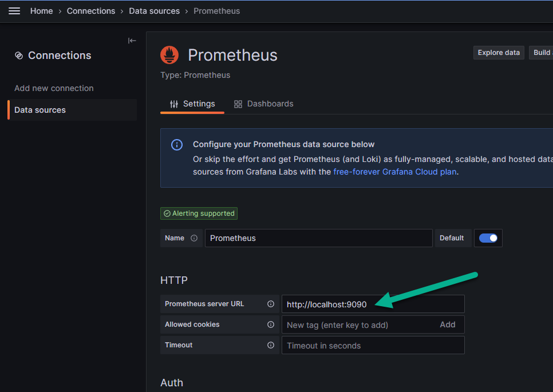The width and height of the screenshot is (553, 392).
Task: Click the Timeout in seconds field
Action: pyautogui.click(x=372, y=346)
